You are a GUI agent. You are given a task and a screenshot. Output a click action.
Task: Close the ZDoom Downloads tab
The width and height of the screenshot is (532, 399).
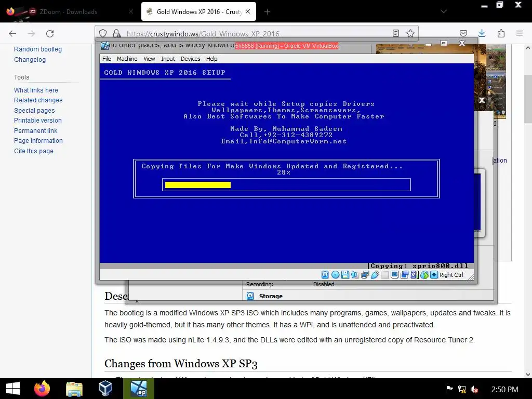point(131,11)
